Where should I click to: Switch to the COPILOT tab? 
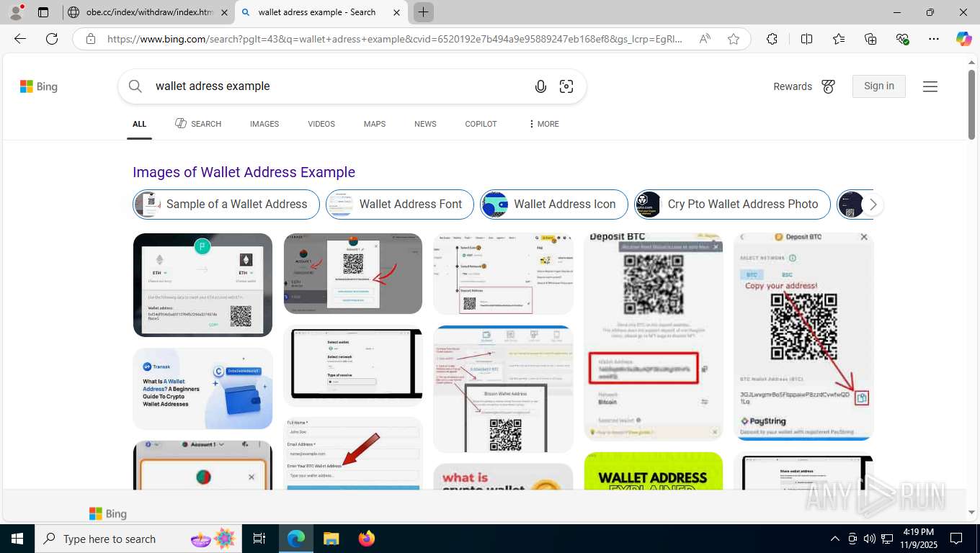[x=481, y=124]
